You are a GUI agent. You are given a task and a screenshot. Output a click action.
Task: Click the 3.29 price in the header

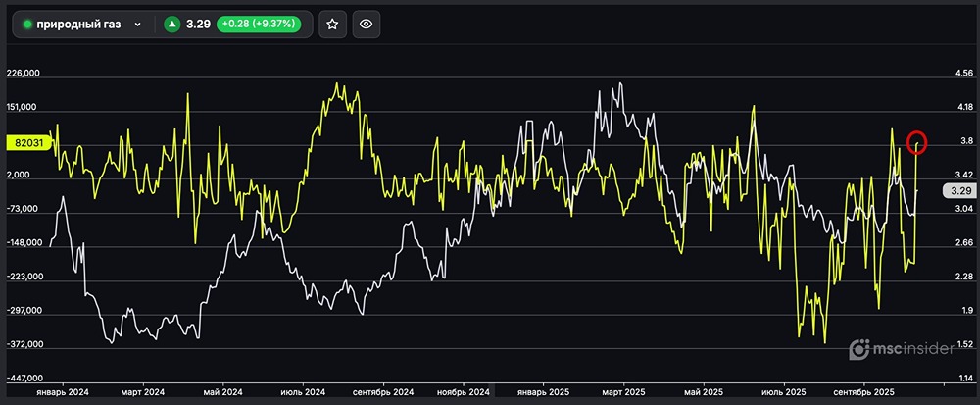click(x=199, y=25)
